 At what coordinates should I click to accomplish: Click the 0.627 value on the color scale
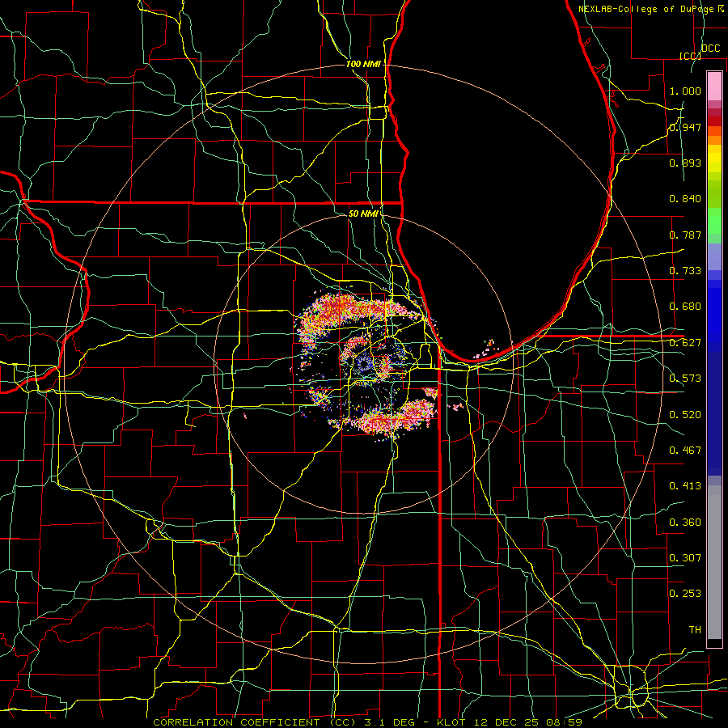click(685, 342)
